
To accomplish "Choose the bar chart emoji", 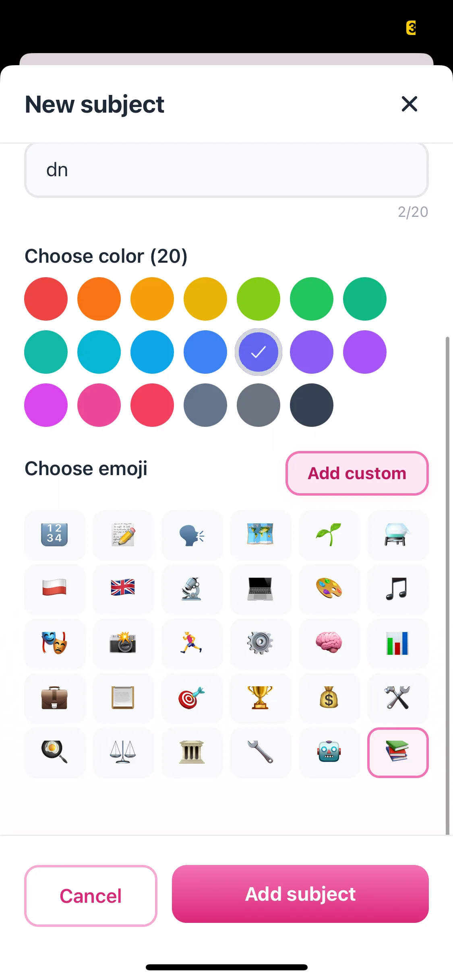I will click(397, 642).
